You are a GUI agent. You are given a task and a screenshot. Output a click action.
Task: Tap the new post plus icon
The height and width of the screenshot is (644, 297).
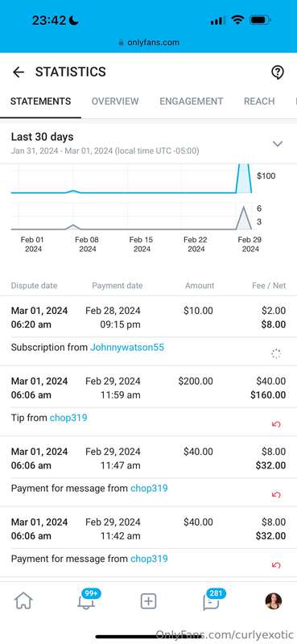(148, 601)
